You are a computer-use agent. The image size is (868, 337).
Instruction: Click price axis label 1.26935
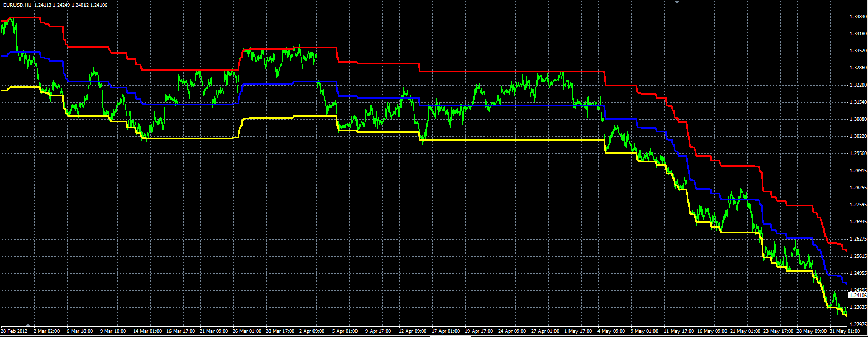(x=858, y=222)
